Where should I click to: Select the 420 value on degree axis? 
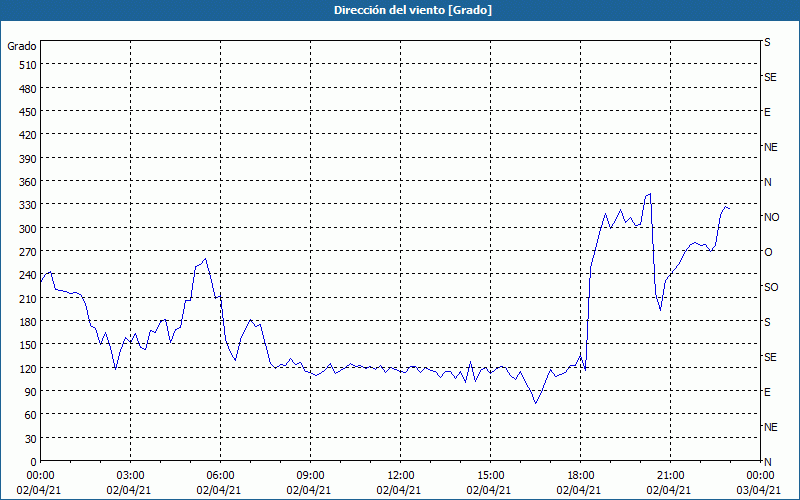tap(28, 135)
